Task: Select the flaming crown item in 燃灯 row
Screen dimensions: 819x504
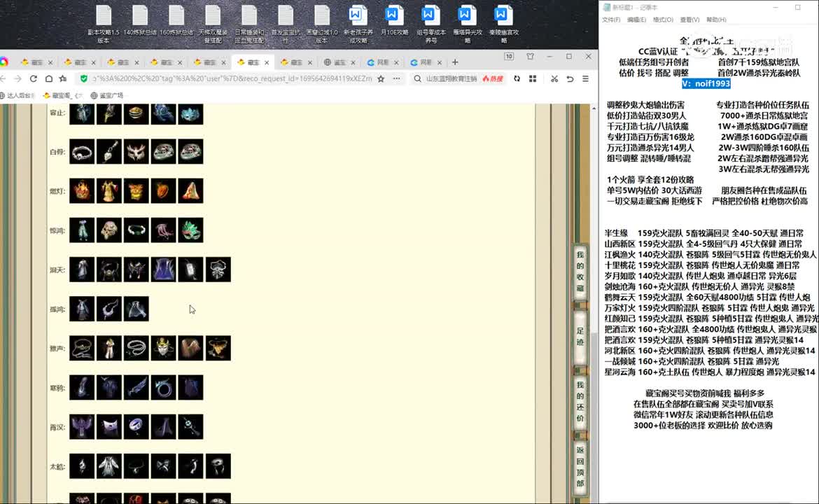Action: (x=82, y=190)
